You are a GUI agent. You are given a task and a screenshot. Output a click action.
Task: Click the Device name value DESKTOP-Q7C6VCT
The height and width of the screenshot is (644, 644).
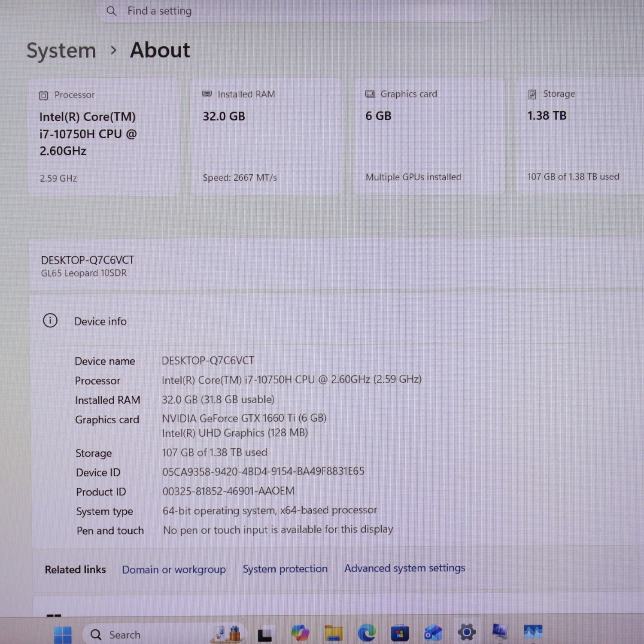point(208,361)
